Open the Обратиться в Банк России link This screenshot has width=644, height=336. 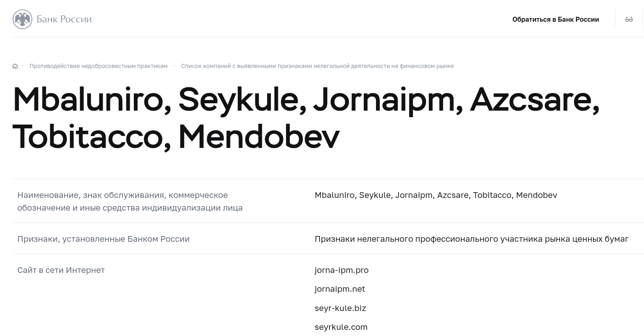555,19
